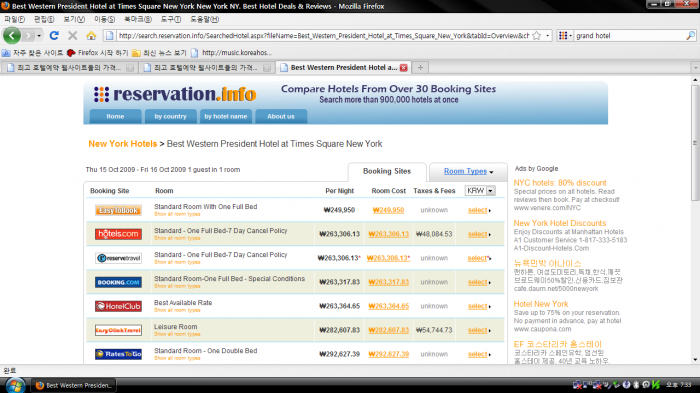Click the search magnifier icon
Viewport: 700px width, 393px height.
pyautogui.click(x=690, y=35)
